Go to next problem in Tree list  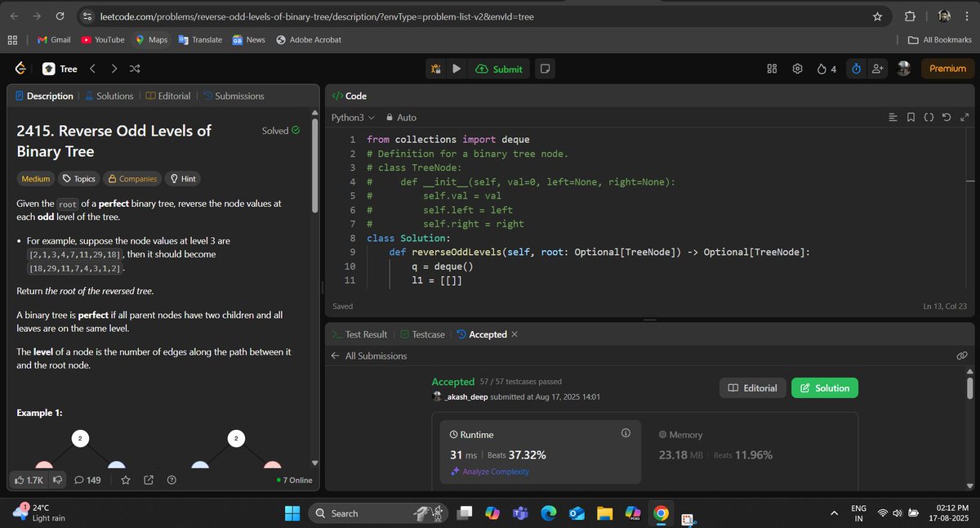[114, 69]
